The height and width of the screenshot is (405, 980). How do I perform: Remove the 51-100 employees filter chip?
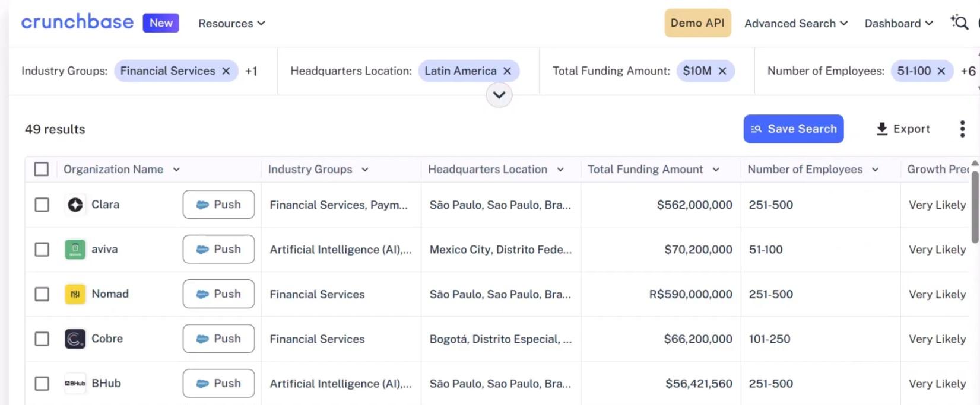(x=941, y=71)
